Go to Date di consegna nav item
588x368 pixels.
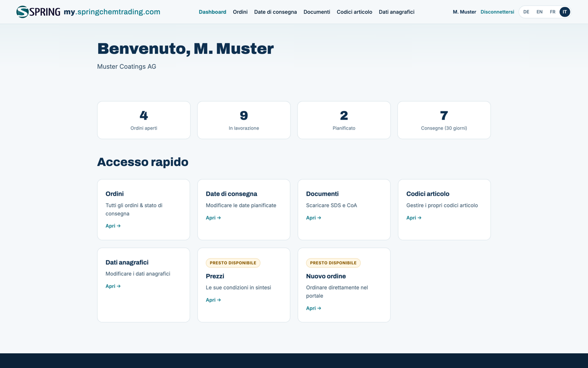[x=275, y=12]
